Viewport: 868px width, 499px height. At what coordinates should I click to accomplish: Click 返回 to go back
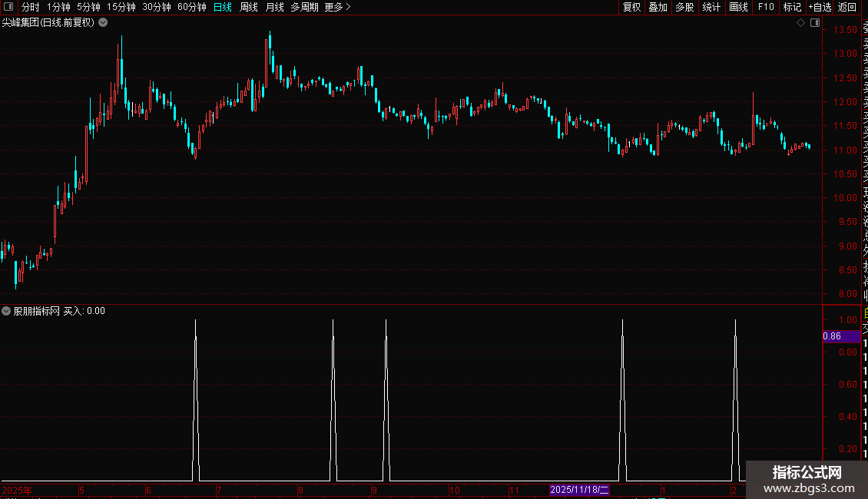point(847,7)
